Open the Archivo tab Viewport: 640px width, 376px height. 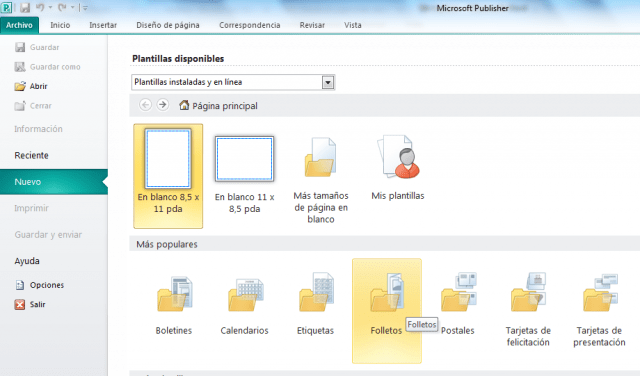pos(19,25)
